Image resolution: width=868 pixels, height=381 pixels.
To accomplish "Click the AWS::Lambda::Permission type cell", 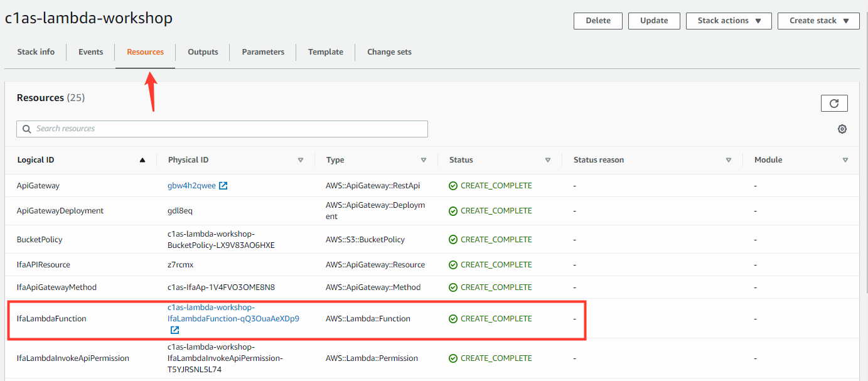I will (372, 358).
